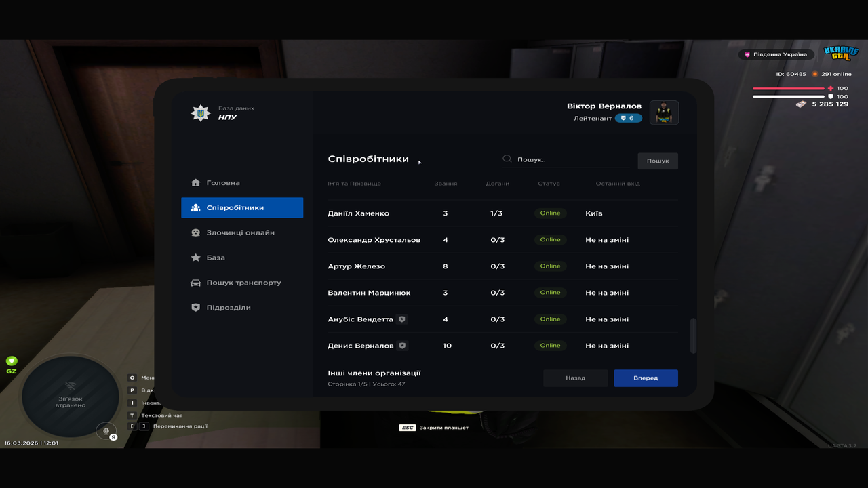Click the online players counter icon
Image resolution: width=868 pixels, height=488 pixels.
coord(815,74)
